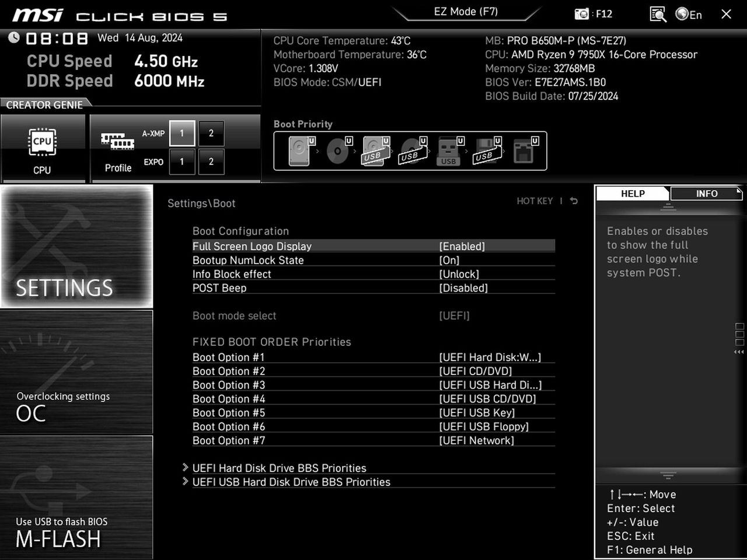Switch to EZ Mode (F7)
Viewport: 747px width, 560px height.
(x=466, y=12)
